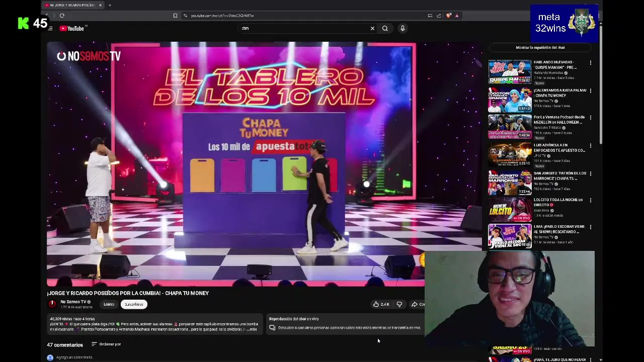The height and width of the screenshot is (362, 644).
Task: Click the cast/picture icon in address bar
Action: (430, 16)
